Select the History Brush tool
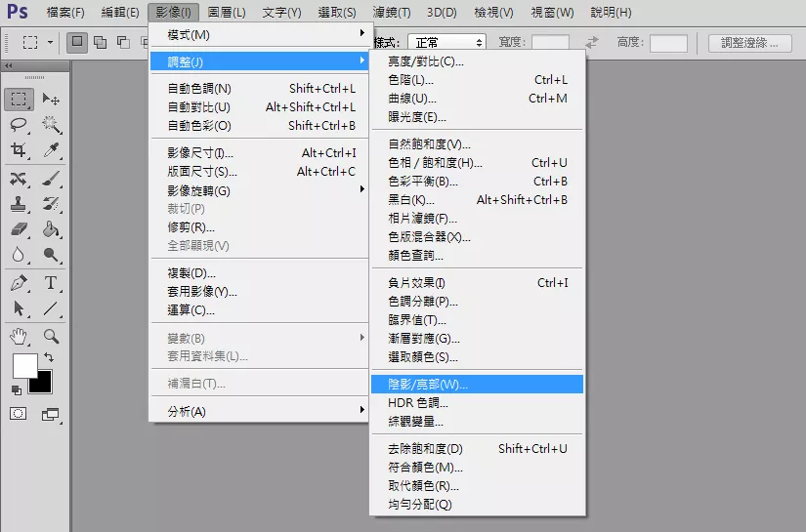 [x=51, y=204]
